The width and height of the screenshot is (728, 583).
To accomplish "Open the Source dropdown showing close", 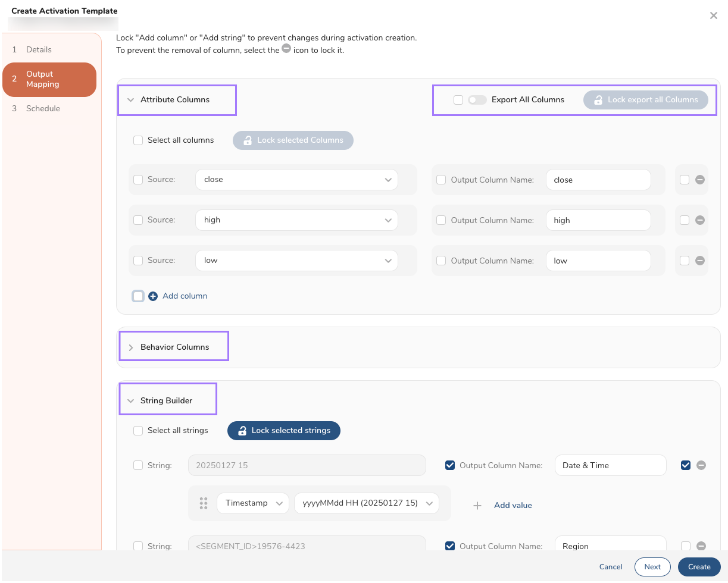I will (296, 180).
